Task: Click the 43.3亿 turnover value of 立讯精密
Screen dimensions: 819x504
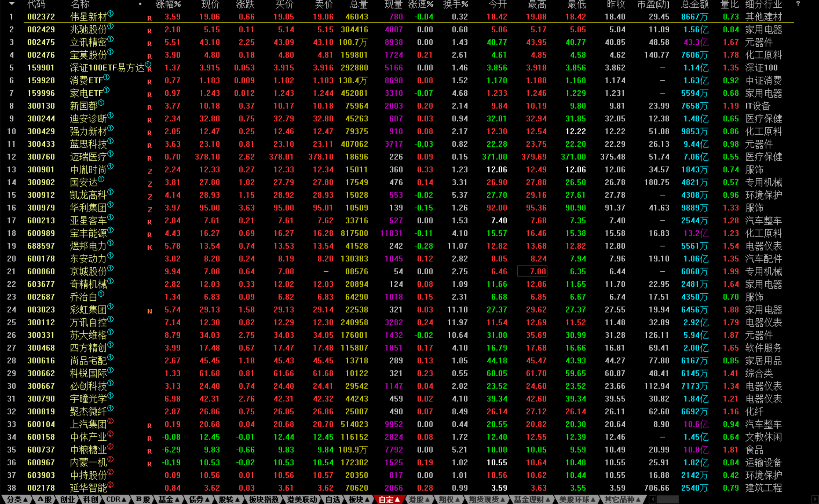Action: click(x=696, y=42)
